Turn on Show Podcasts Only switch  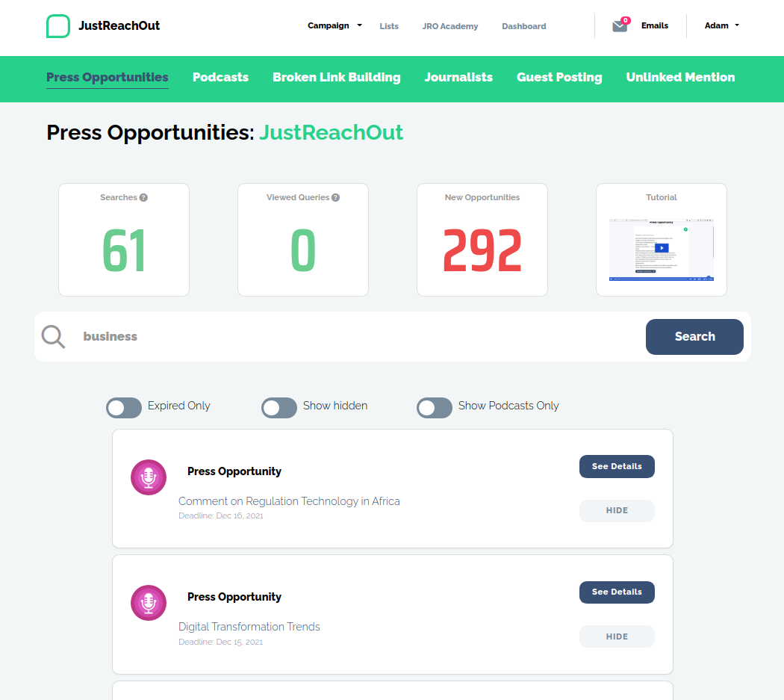coord(435,408)
